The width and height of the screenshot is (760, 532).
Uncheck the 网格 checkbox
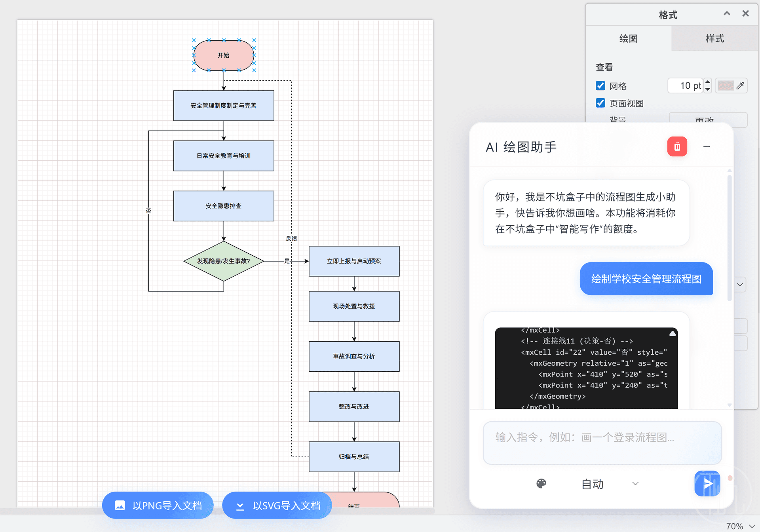pos(600,85)
